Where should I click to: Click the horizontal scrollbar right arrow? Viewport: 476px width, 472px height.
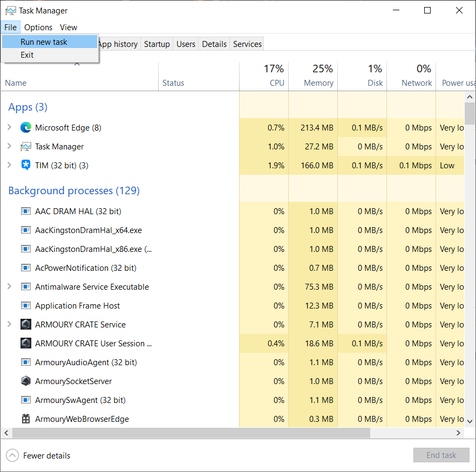click(458, 433)
